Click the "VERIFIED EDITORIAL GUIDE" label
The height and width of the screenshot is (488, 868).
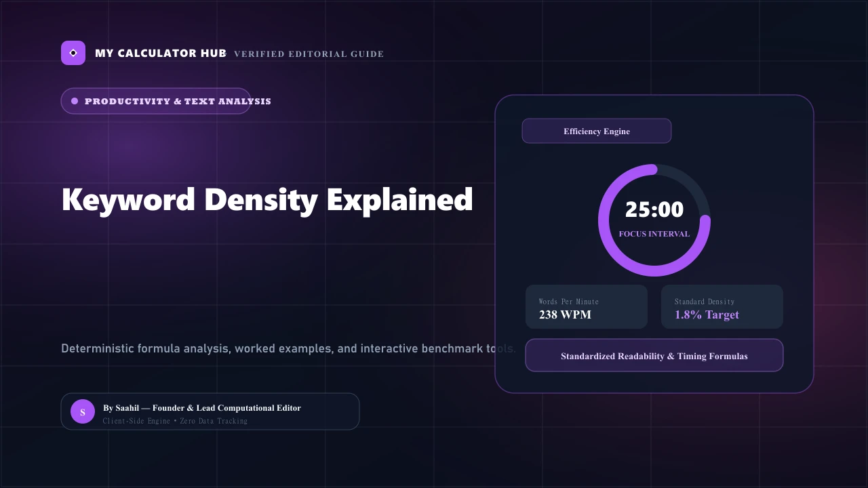pos(309,54)
